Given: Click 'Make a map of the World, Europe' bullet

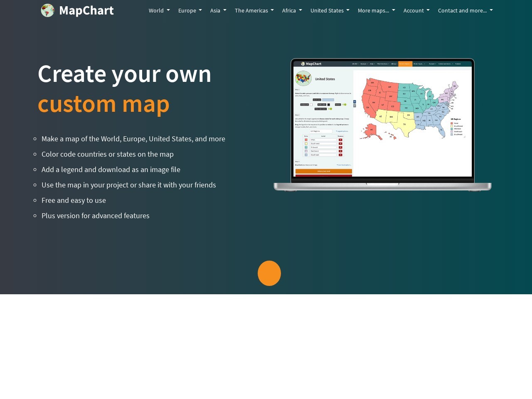Looking at the screenshot, I should coord(133,139).
